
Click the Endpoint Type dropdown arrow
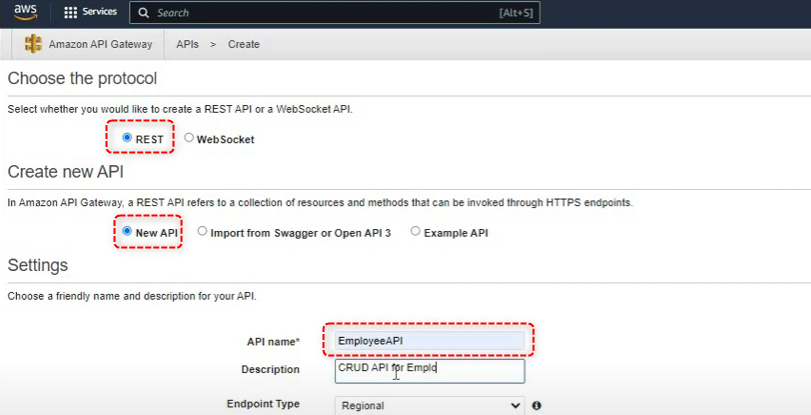[515, 405]
